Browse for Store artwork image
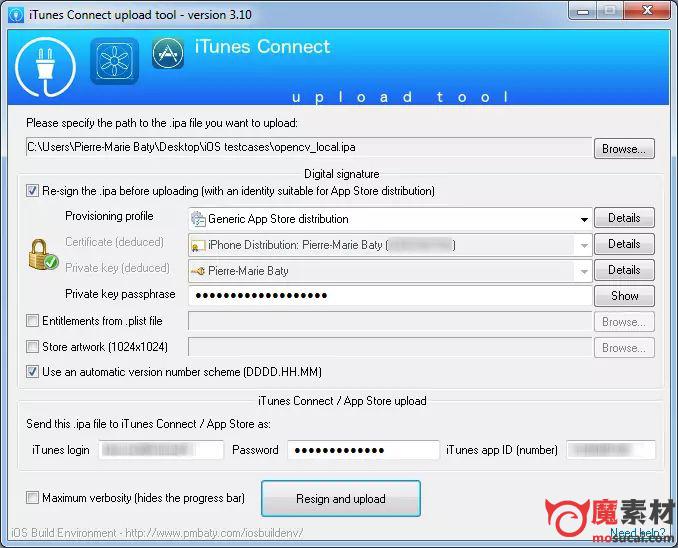This screenshot has width=678, height=548. tap(624, 348)
